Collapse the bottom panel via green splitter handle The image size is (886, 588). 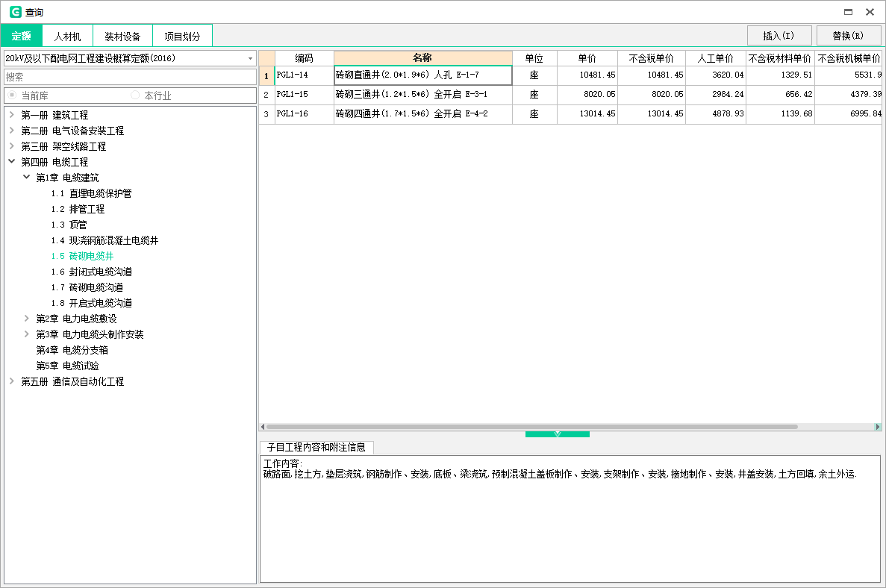pyautogui.click(x=557, y=434)
